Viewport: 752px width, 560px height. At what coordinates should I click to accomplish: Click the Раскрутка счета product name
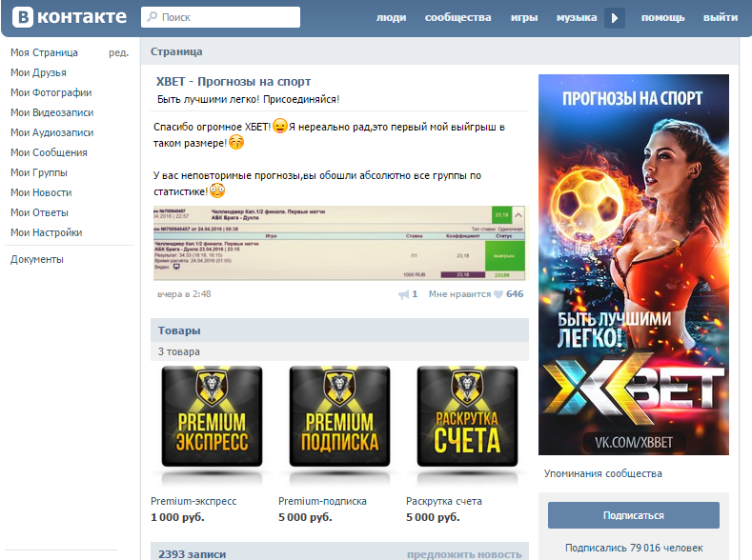[x=443, y=501]
